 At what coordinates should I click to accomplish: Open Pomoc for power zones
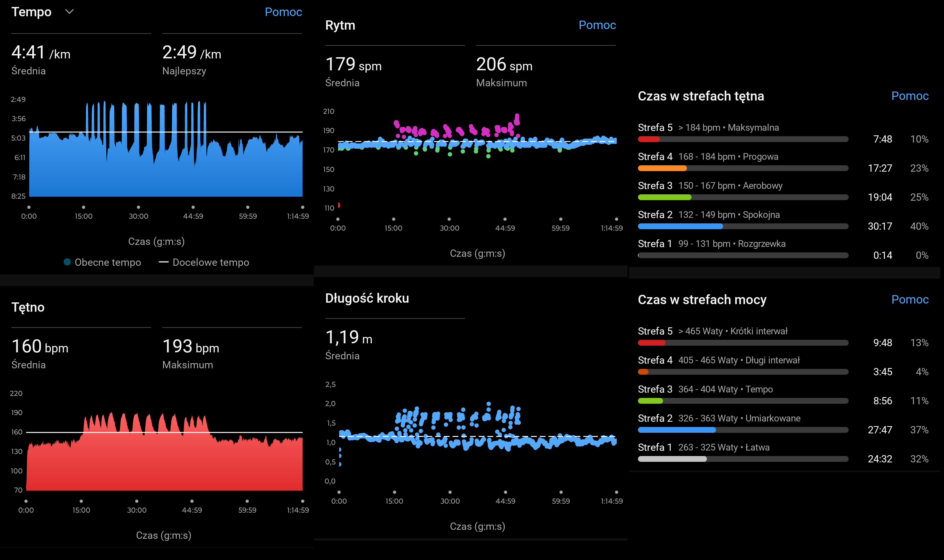tap(910, 299)
